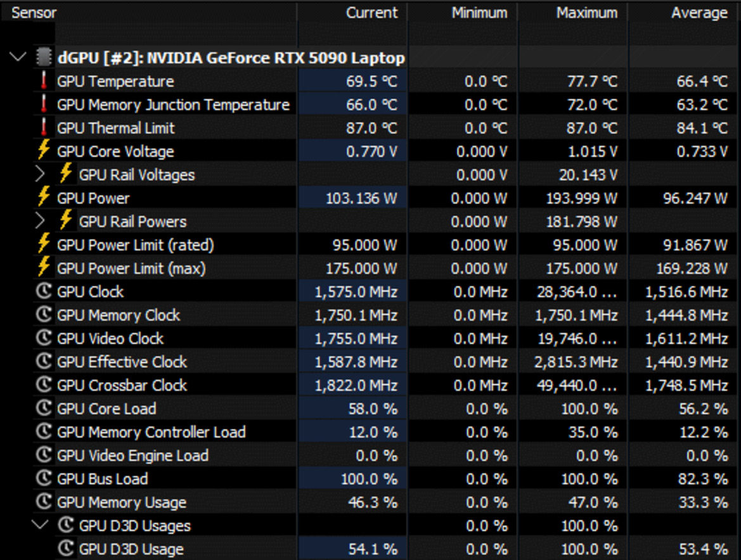
Task: Select the GPU Effective Clock label
Action: tap(122, 362)
